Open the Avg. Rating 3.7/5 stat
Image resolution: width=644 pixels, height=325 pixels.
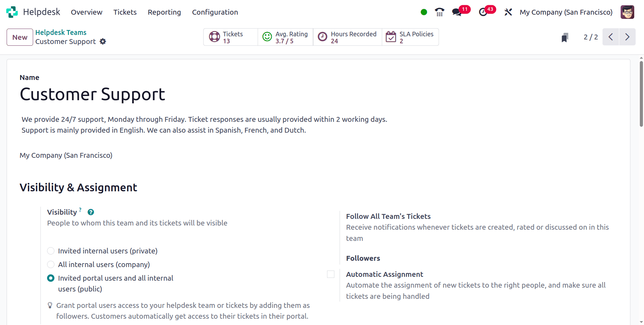tap(285, 37)
